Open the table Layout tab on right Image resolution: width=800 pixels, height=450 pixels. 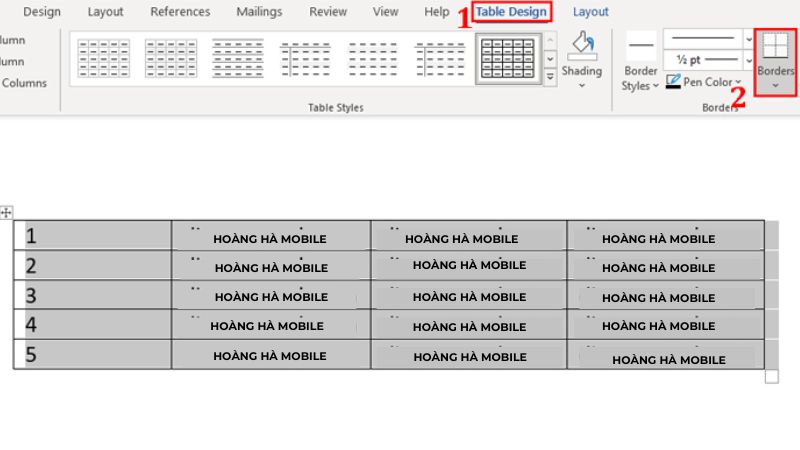pyautogui.click(x=590, y=12)
